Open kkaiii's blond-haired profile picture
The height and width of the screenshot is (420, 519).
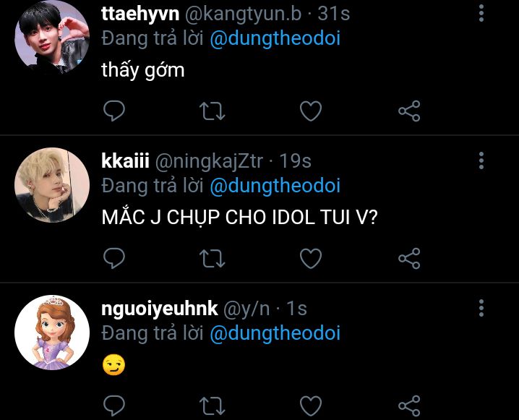tap(52, 184)
